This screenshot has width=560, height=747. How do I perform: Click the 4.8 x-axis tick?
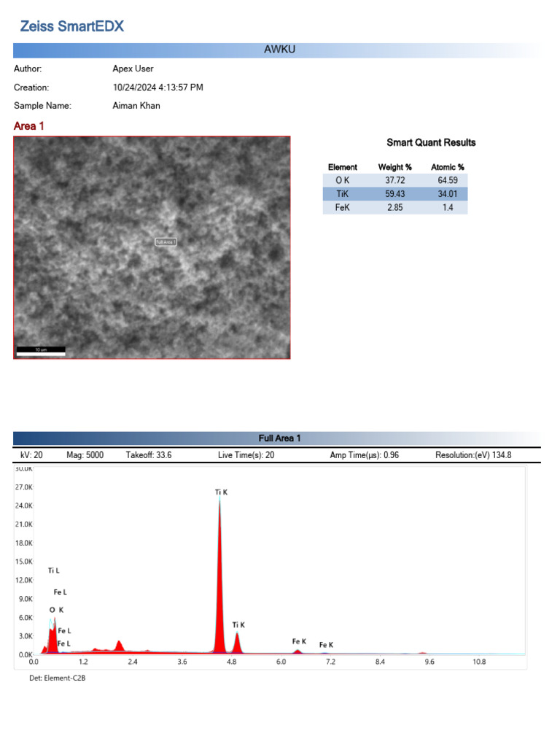[231, 662]
